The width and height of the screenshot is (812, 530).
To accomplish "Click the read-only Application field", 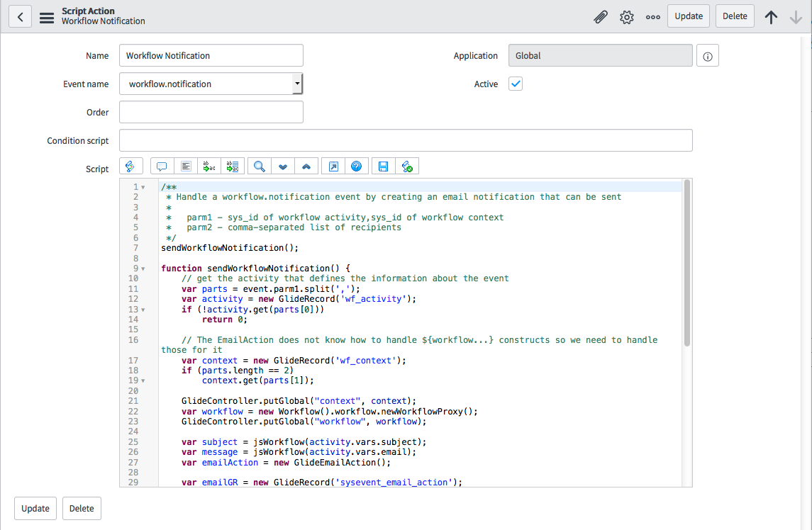I will 600,55.
